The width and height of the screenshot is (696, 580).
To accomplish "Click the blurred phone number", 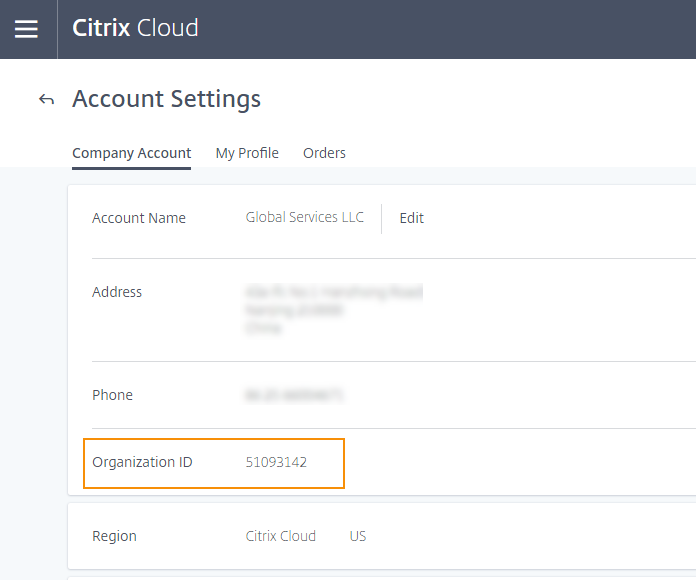I will click(294, 395).
